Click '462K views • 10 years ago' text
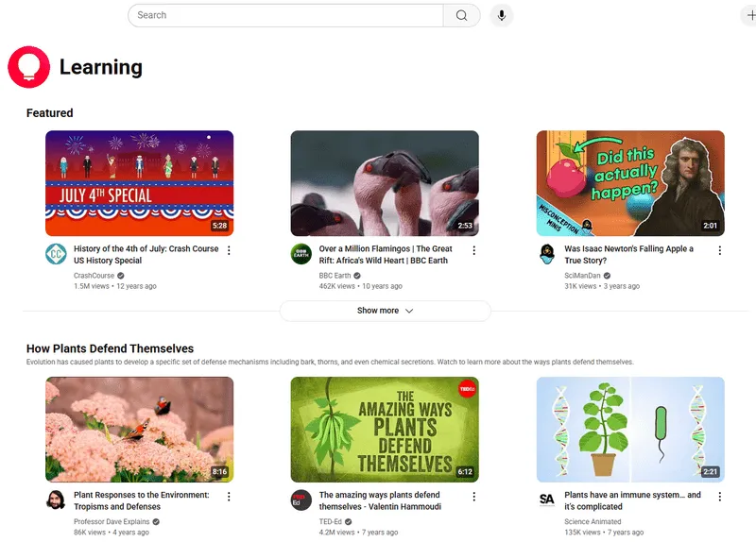 click(360, 286)
